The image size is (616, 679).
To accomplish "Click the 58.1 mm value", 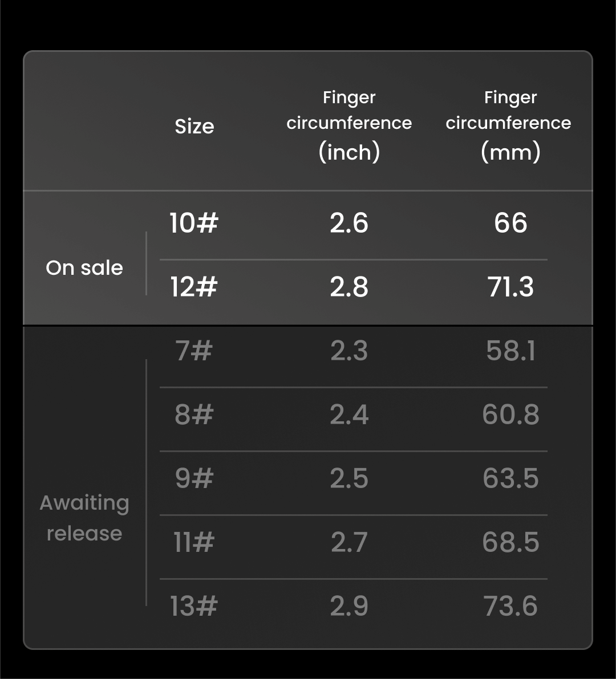I will 510,350.
